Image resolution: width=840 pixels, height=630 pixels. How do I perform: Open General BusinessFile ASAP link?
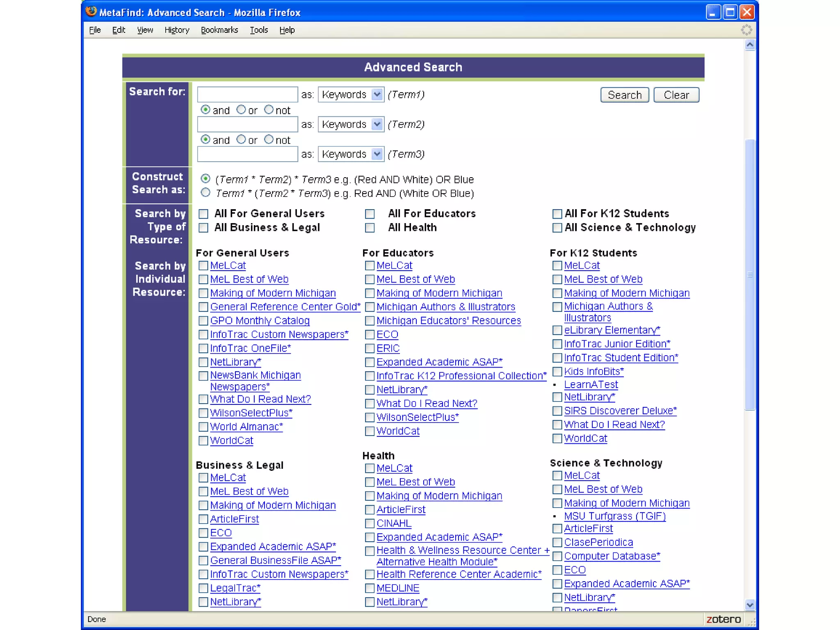point(276,561)
